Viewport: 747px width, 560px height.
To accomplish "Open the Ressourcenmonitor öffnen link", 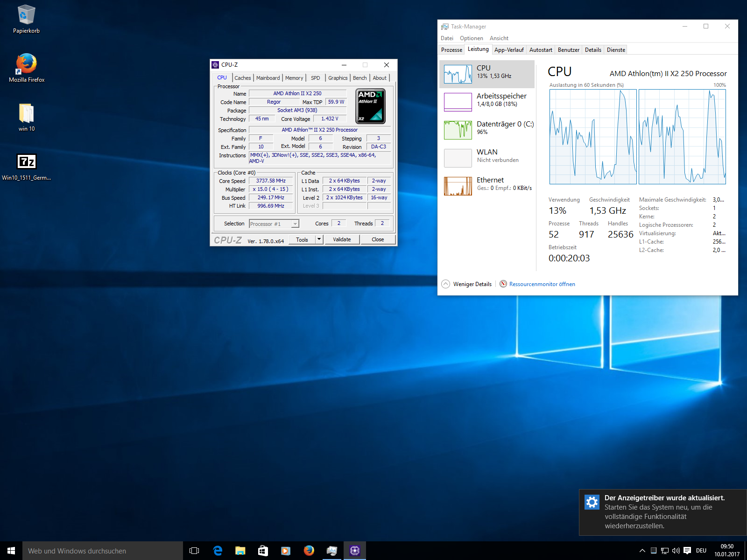I will pos(542,284).
